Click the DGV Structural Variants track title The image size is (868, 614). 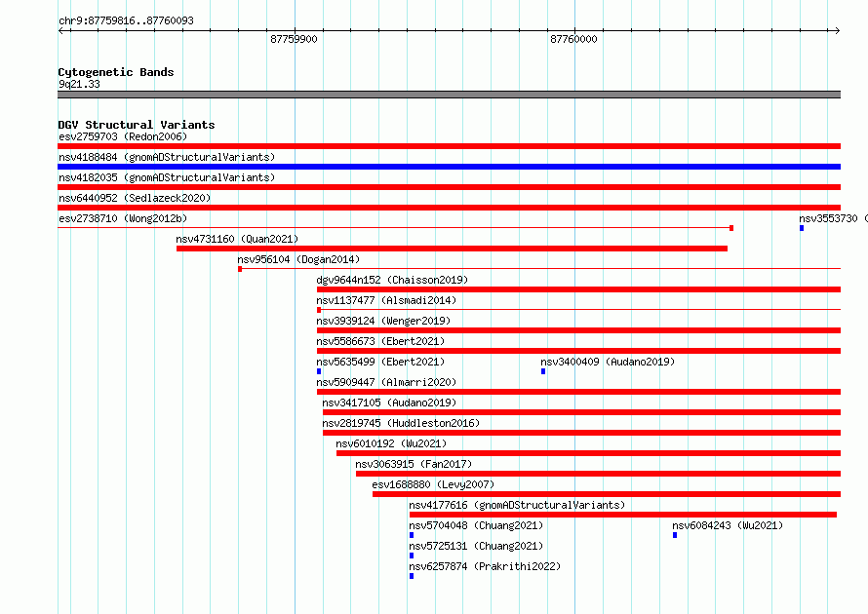137,125
